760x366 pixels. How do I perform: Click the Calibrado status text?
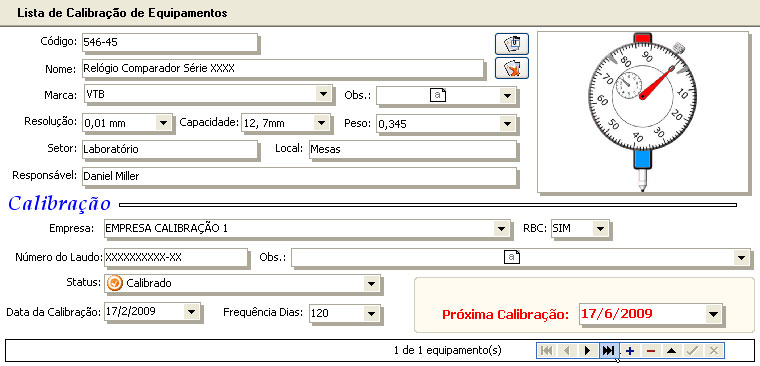click(x=149, y=284)
